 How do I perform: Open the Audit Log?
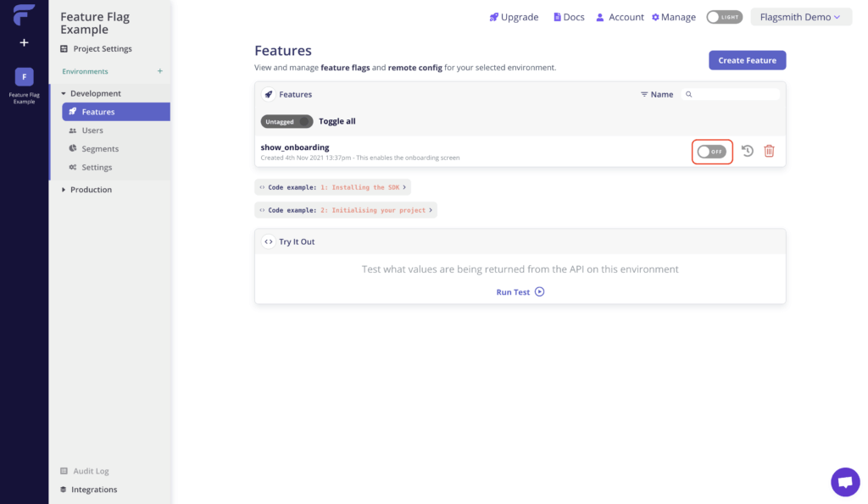[x=85, y=471]
